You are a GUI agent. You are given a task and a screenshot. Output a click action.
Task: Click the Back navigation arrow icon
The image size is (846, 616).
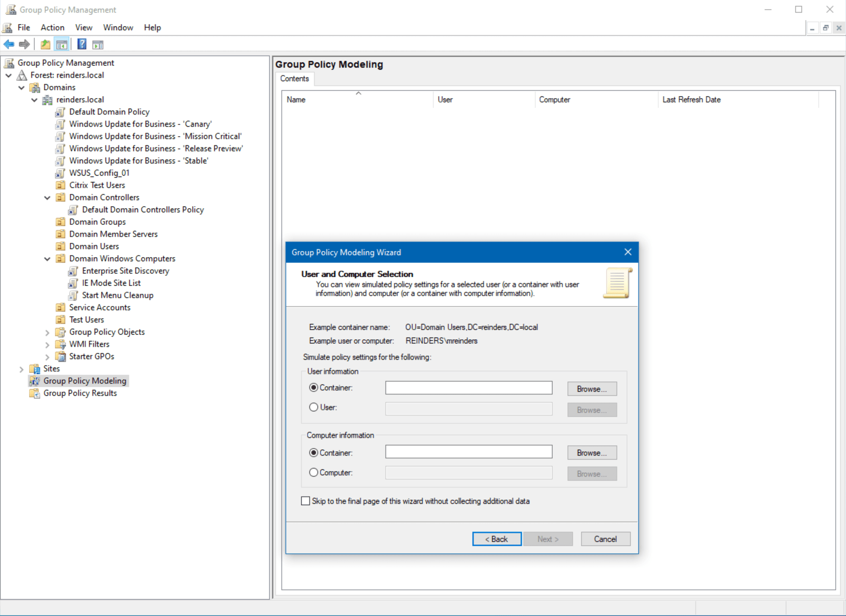[8, 44]
